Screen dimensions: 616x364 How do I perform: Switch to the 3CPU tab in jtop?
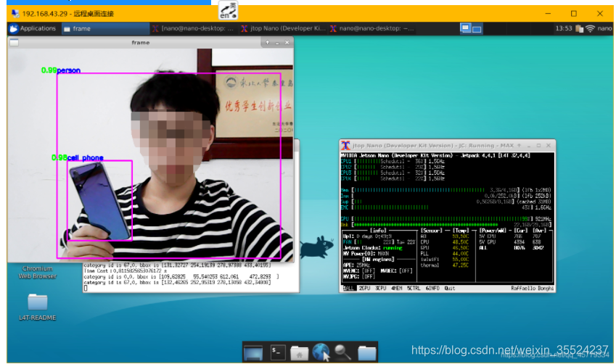380,288
